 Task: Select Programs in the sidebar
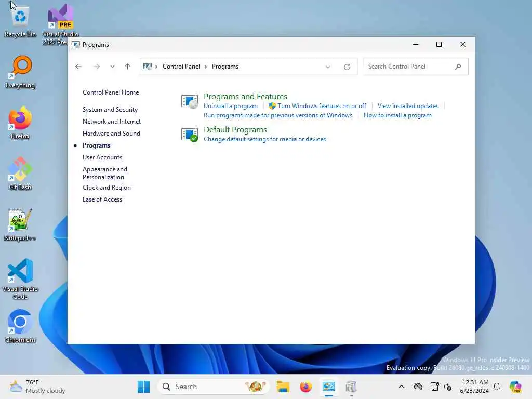pos(96,145)
